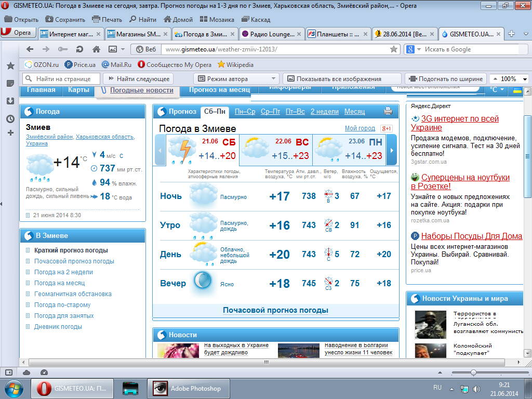Toggle Show all images button
Screen dimensions: 532x399
tap(338, 79)
